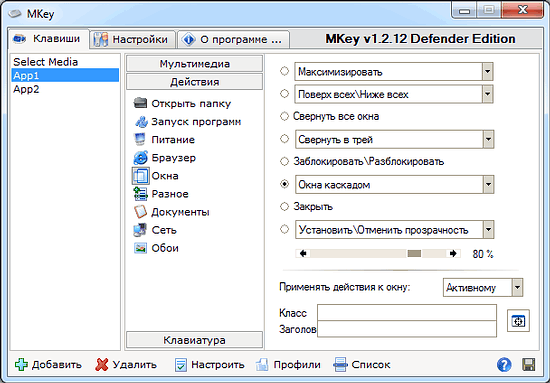Select the Запуск программ category

coord(188,122)
